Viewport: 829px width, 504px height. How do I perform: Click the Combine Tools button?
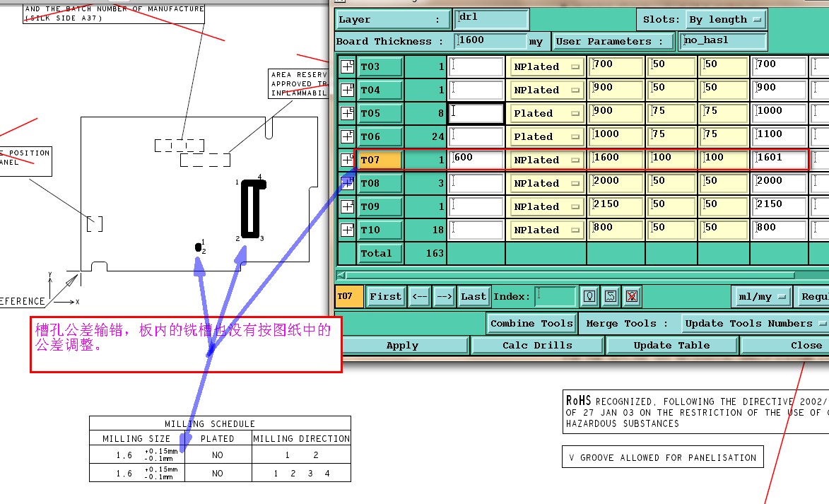coord(531,323)
